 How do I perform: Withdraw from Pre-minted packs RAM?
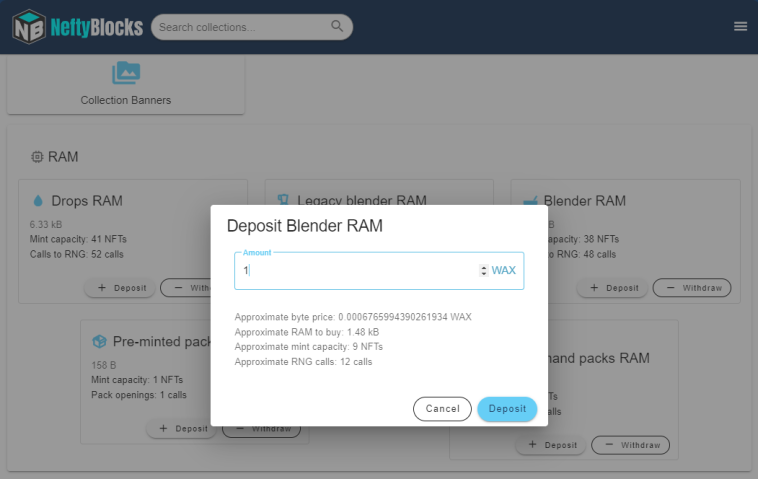pos(262,431)
